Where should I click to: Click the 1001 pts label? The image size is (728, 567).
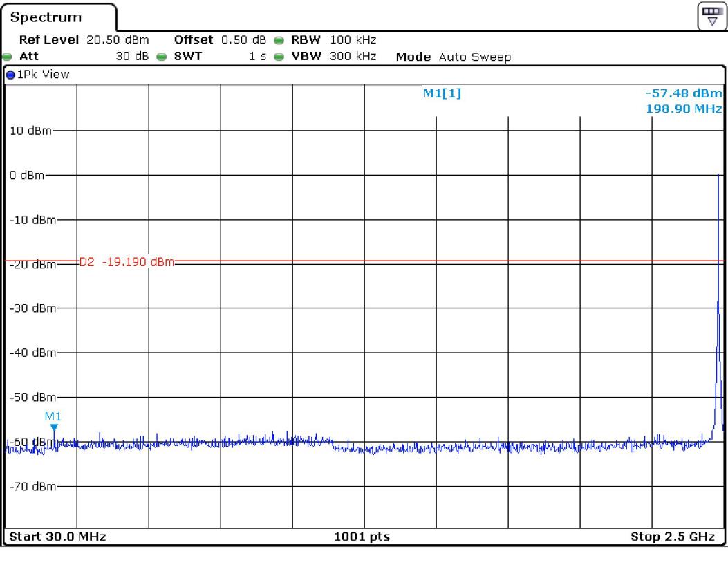point(362,537)
